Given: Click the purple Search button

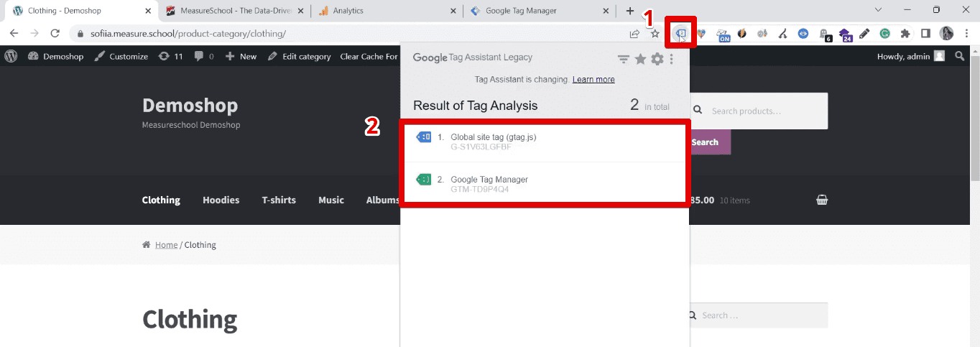Looking at the screenshot, I should click(710, 142).
